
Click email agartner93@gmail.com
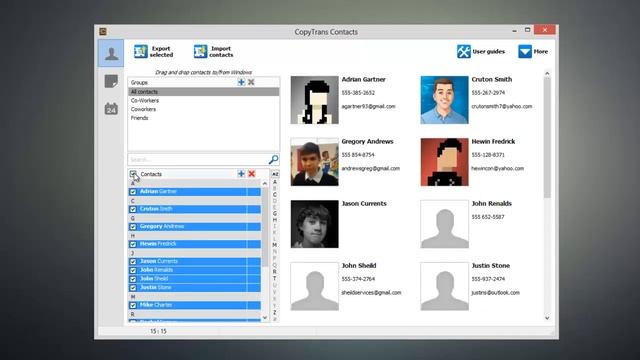(x=369, y=107)
